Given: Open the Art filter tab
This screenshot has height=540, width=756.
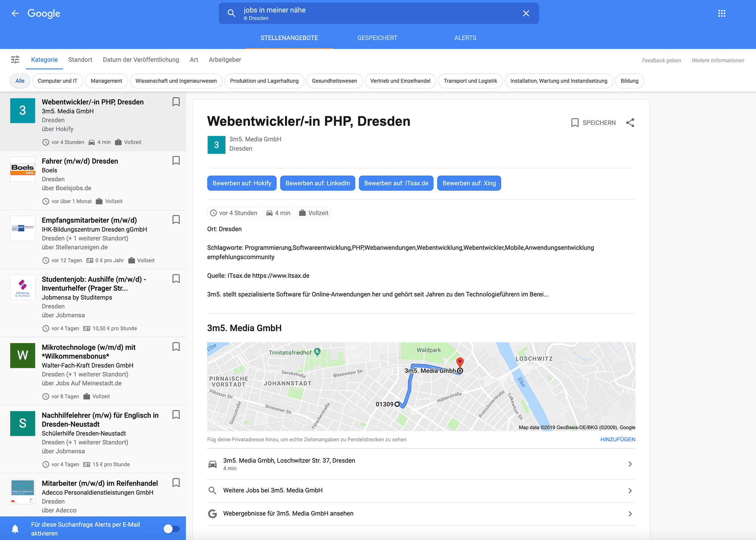Looking at the screenshot, I should click(194, 60).
